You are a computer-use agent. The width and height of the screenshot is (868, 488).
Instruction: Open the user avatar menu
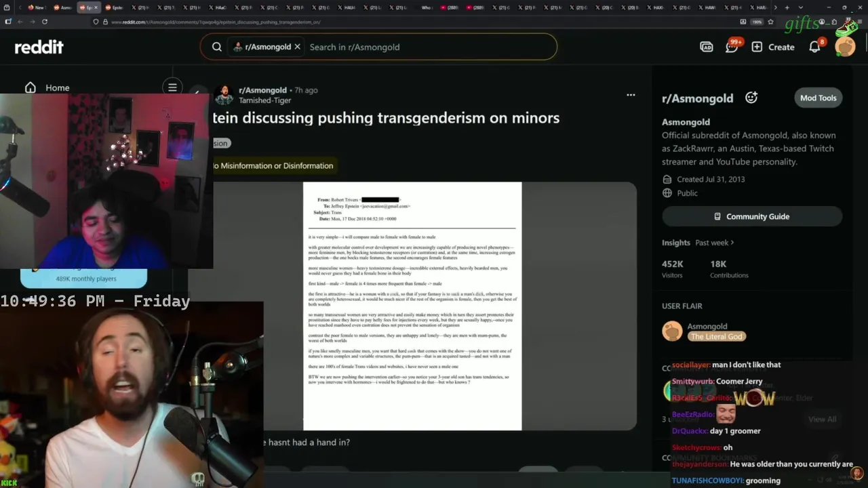845,47
